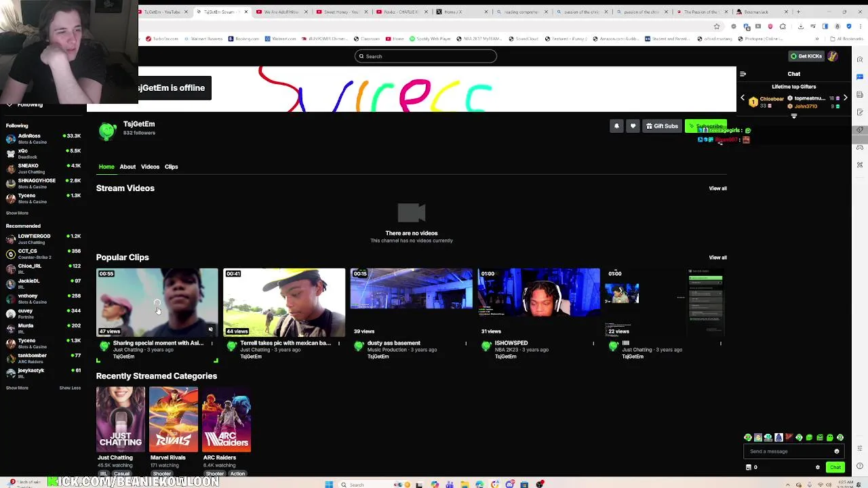Click the heart follow icon

(633, 126)
